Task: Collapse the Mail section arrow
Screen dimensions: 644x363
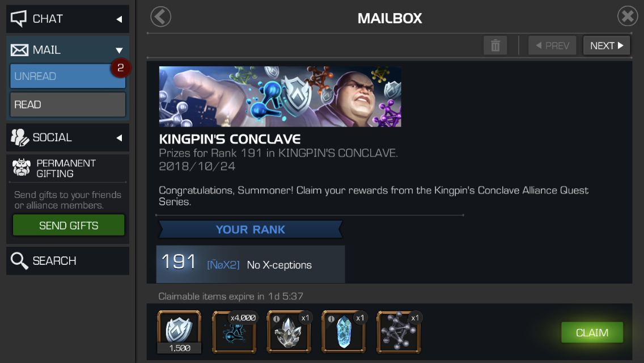Action: click(119, 50)
